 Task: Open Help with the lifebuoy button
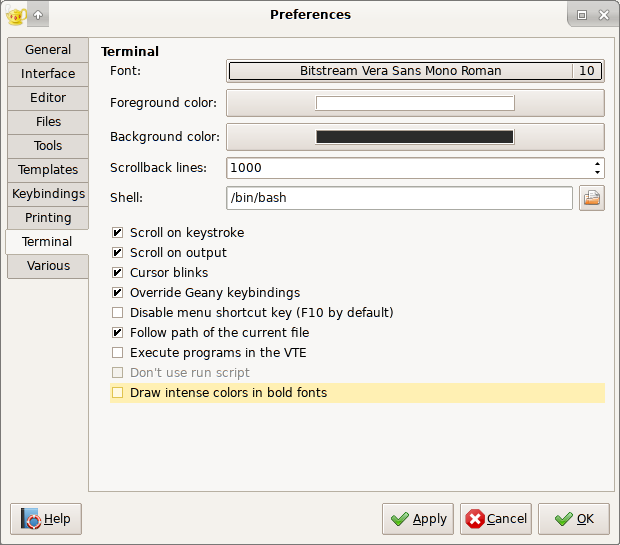(x=46, y=519)
